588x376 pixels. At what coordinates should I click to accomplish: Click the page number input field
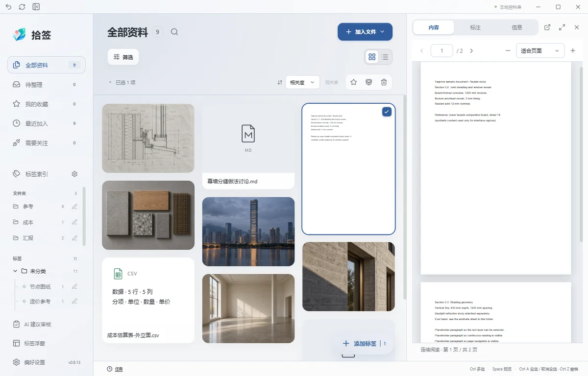[x=442, y=50]
